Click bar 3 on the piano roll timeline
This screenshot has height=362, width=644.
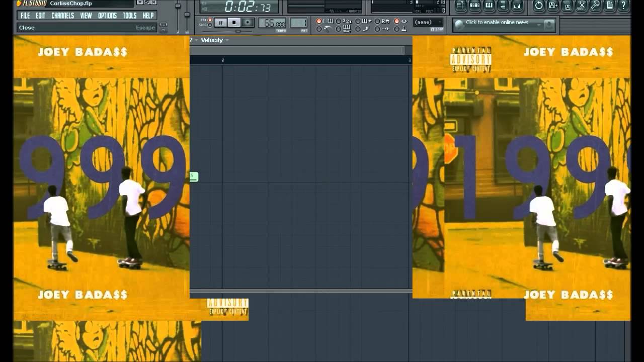pos(410,60)
